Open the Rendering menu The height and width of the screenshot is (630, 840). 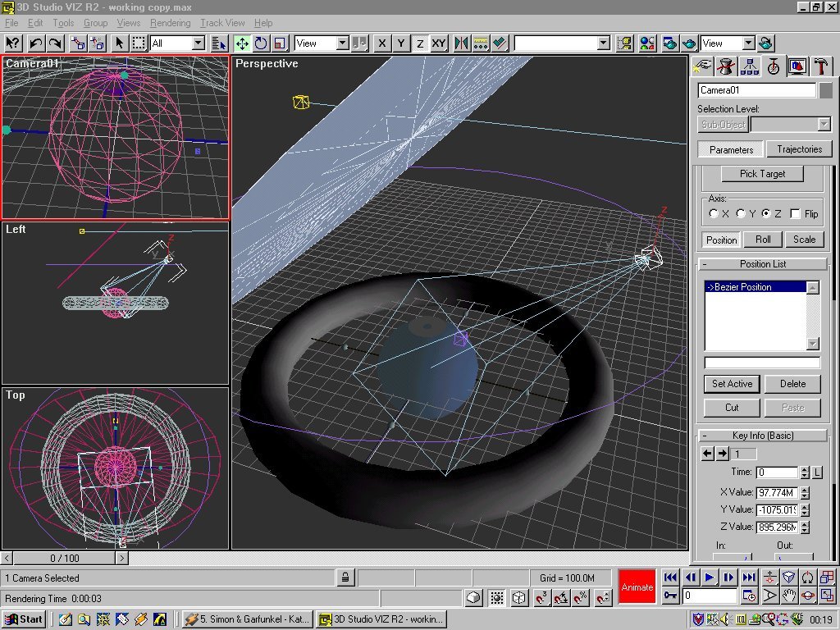click(170, 22)
